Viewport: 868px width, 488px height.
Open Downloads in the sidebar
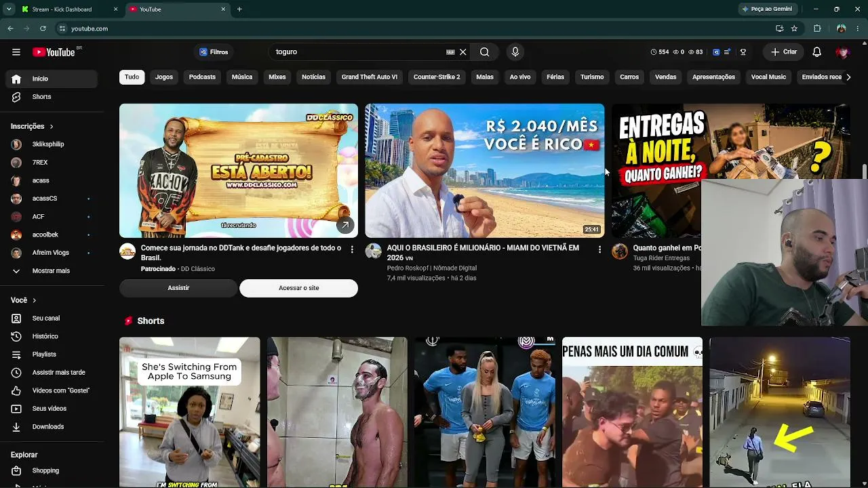pyautogui.click(x=52, y=426)
